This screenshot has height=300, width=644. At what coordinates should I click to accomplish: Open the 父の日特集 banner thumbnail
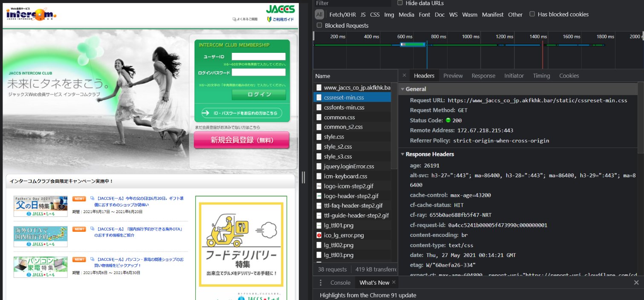pos(41,206)
